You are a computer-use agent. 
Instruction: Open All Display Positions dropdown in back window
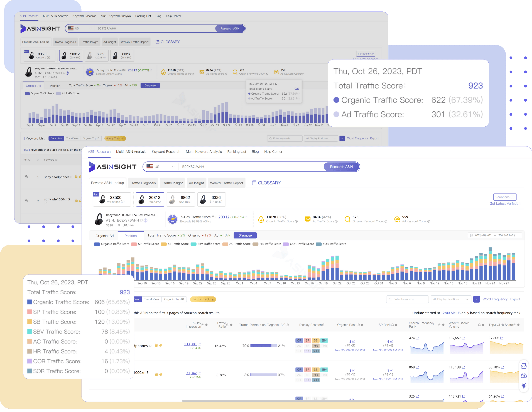[321, 138]
